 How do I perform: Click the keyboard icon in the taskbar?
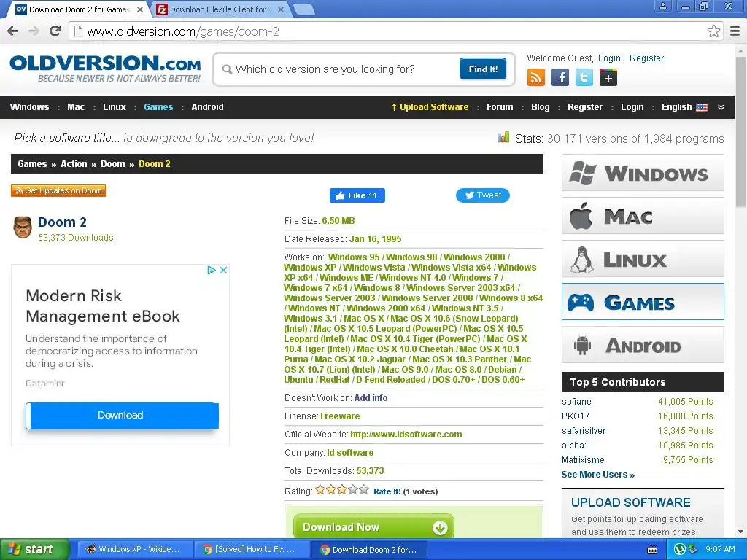[652, 550]
